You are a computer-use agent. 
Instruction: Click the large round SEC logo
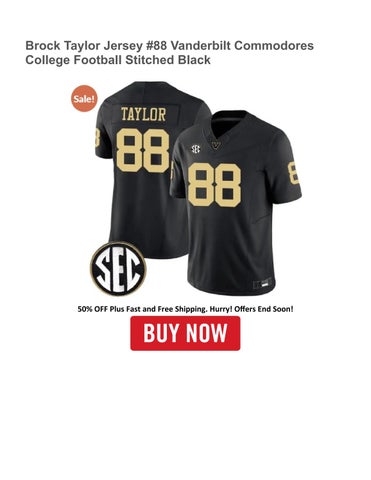(x=118, y=268)
